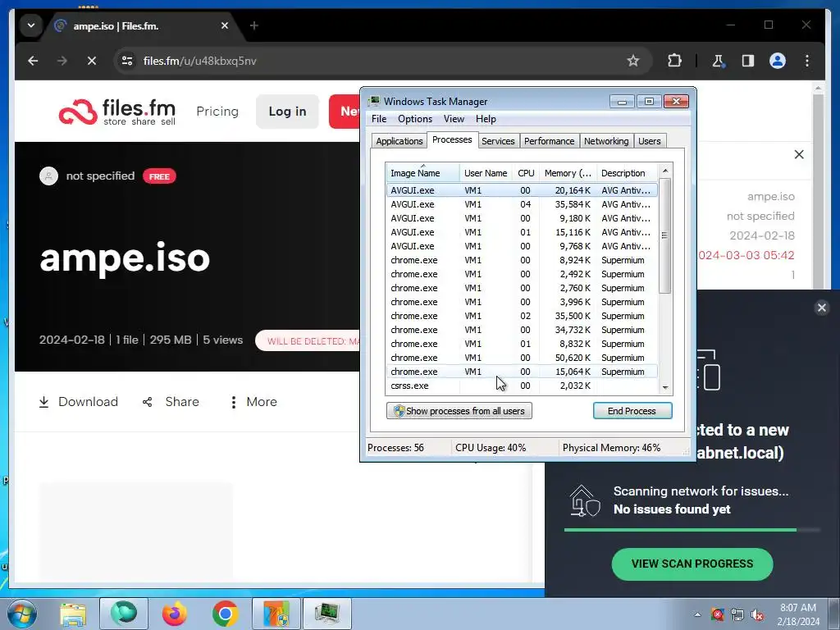Sort processes by Image Name column
Screen dimensions: 840x630
point(422,173)
